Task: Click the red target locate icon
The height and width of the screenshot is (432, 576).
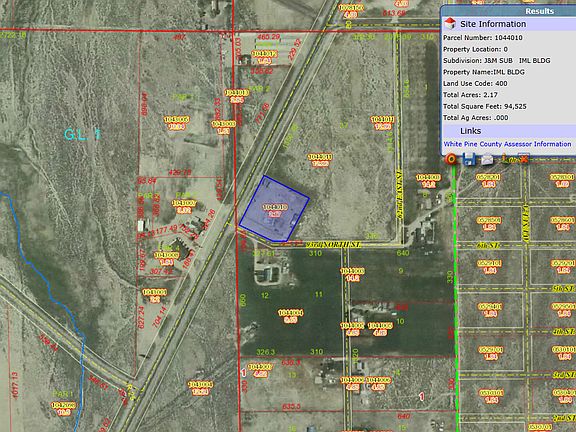Action: (x=451, y=159)
